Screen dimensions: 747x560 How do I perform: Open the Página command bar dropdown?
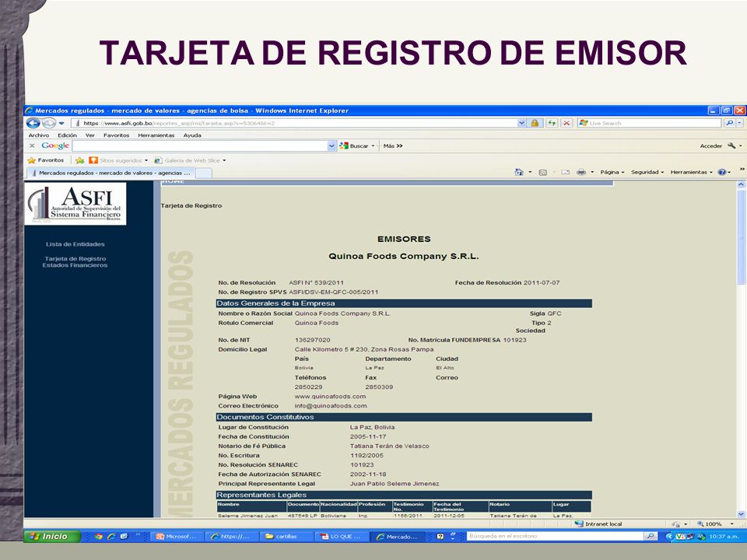tap(612, 173)
